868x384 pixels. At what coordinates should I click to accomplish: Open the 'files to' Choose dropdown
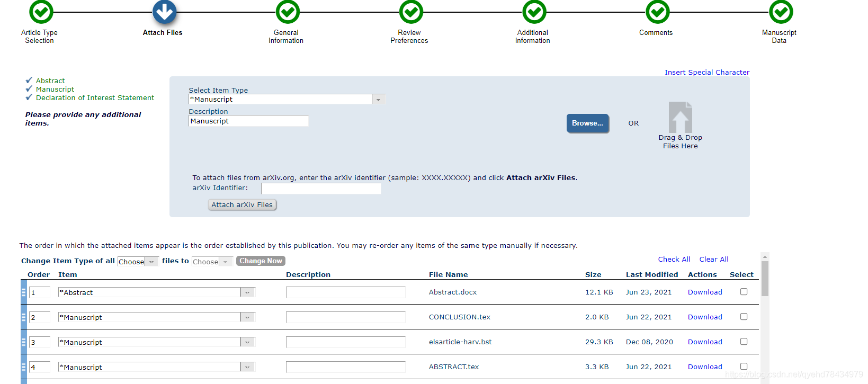pos(212,262)
